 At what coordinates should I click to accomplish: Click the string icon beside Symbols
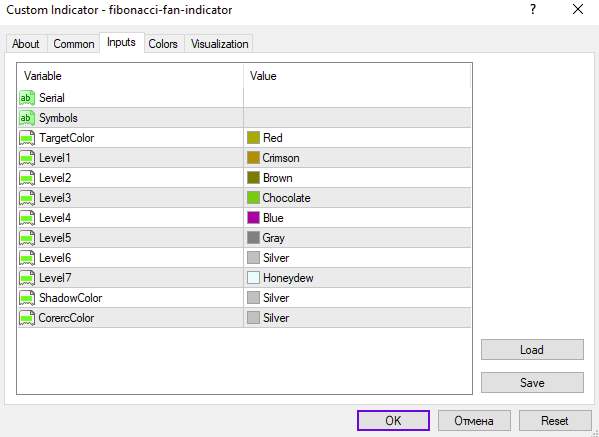[27, 118]
